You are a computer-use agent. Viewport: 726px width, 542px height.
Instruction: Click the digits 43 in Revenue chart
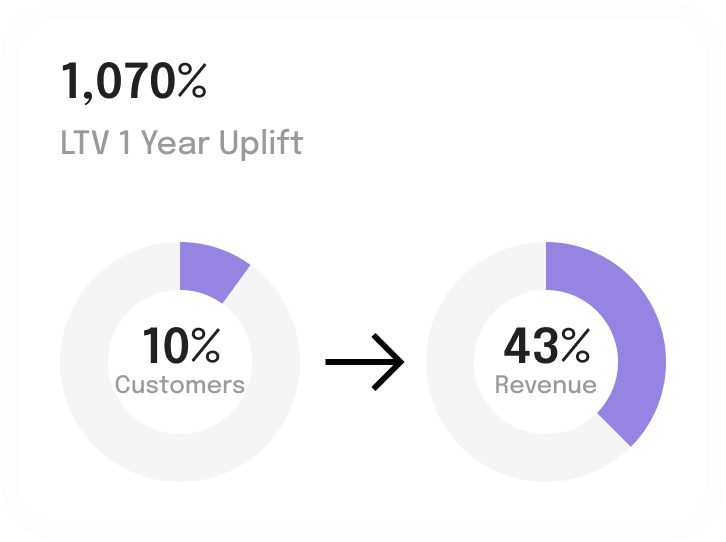click(x=530, y=346)
